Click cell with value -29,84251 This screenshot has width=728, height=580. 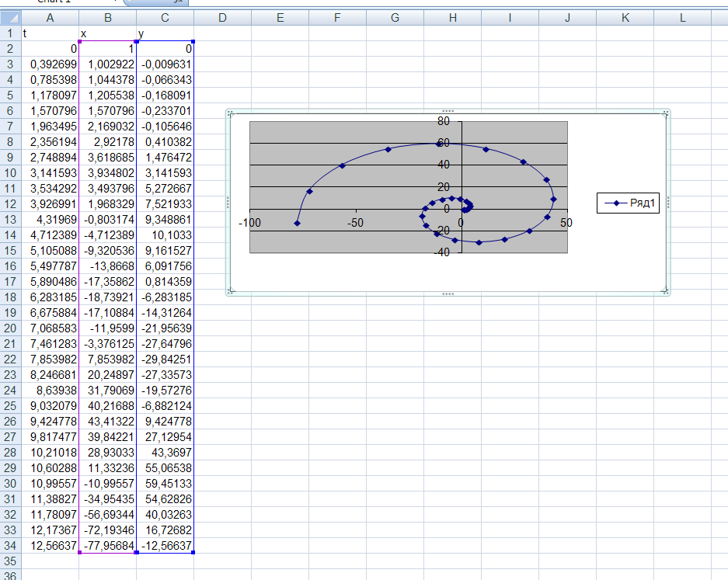point(165,359)
